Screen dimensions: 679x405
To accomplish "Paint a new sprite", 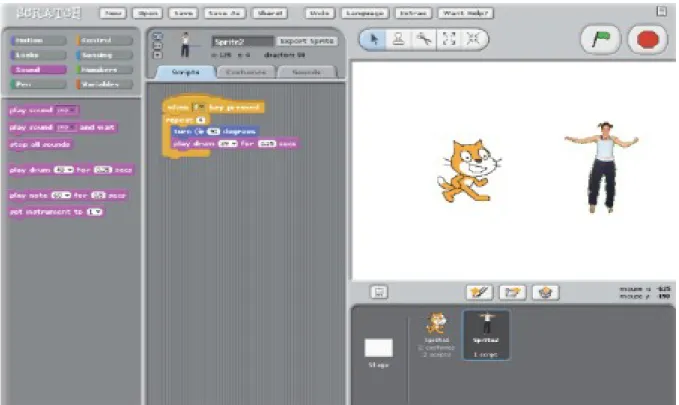I will tap(479, 292).
